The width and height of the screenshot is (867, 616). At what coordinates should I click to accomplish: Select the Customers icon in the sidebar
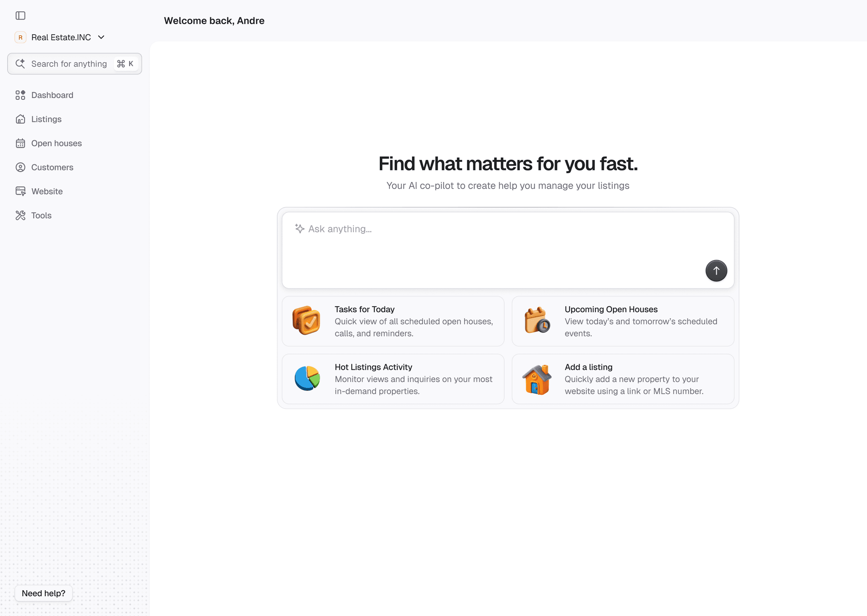(20, 167)
